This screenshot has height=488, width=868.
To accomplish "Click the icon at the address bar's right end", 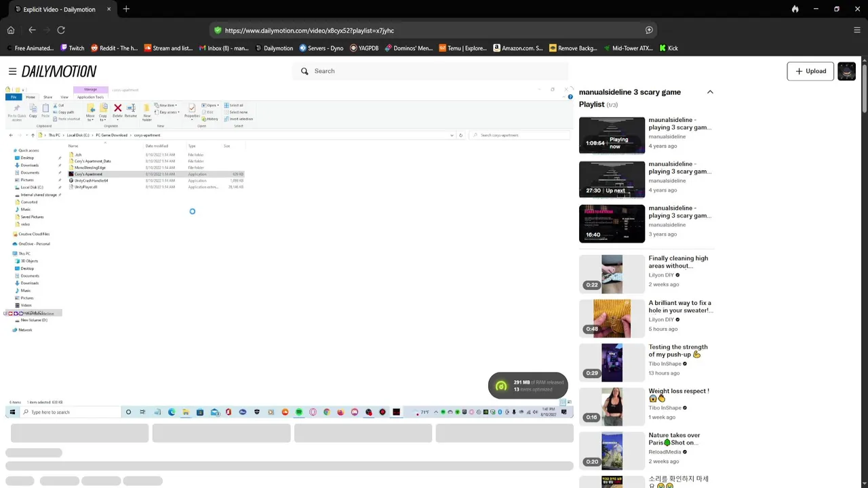I will (649, 30).
